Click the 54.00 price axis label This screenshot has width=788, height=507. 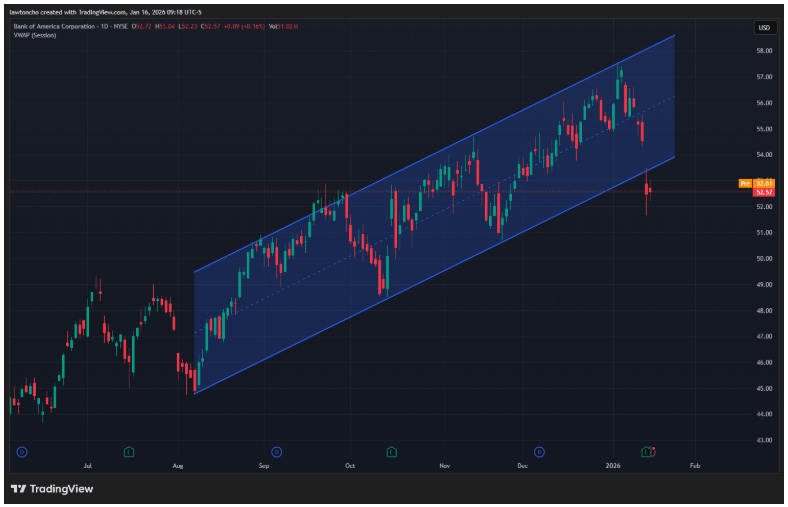coord(764,155)
